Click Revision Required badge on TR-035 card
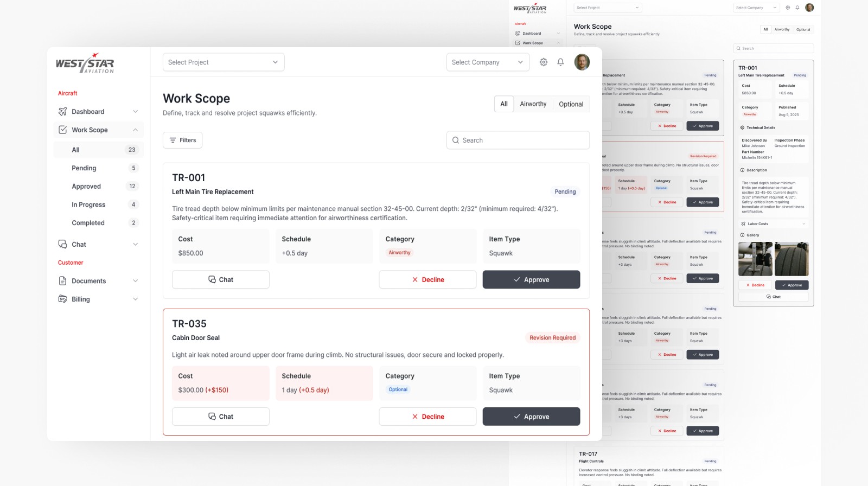This screenshot has width=868, height=486. click(x=552, y=337)
